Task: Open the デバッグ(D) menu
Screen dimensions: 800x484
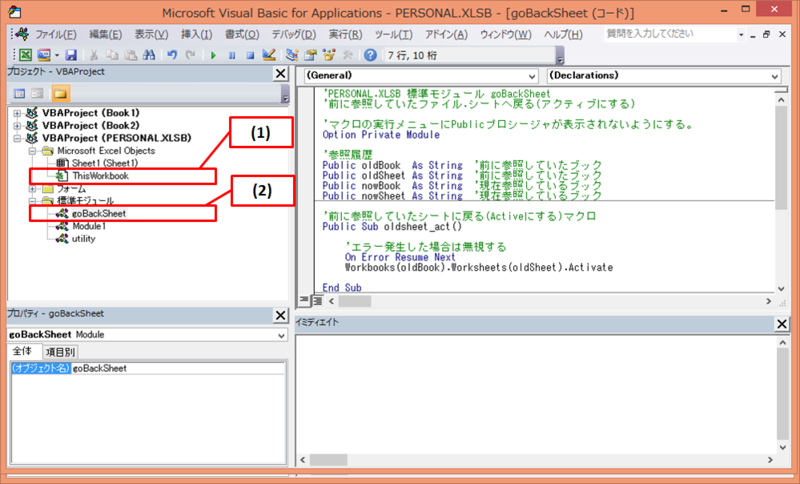Action: click(294, 35)
